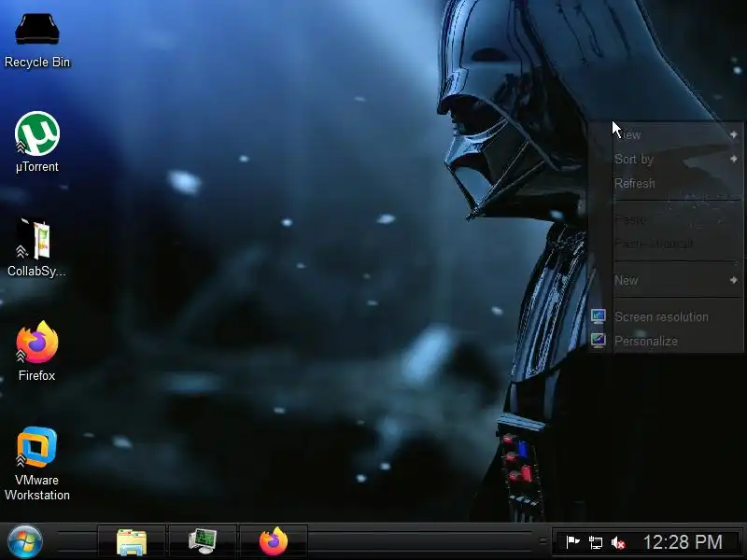
Task: Select the Recycle Bin desktop icon
Action: [37, 40]
